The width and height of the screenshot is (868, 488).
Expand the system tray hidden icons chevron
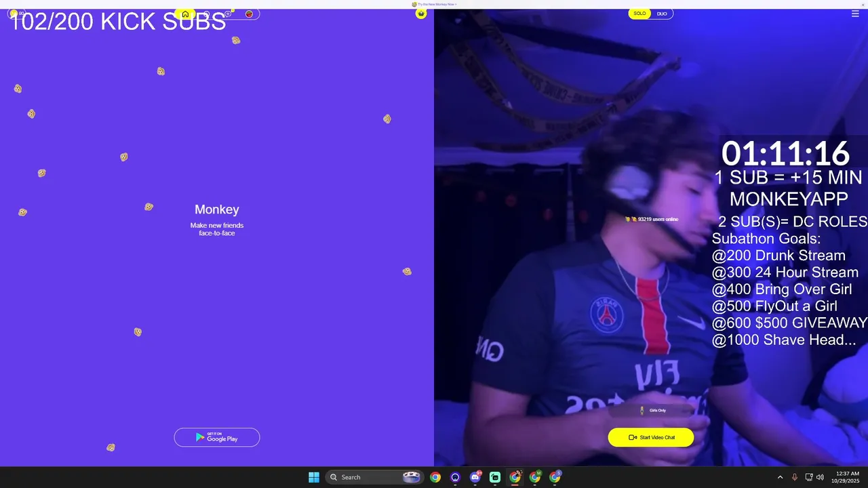coord(780,477)
